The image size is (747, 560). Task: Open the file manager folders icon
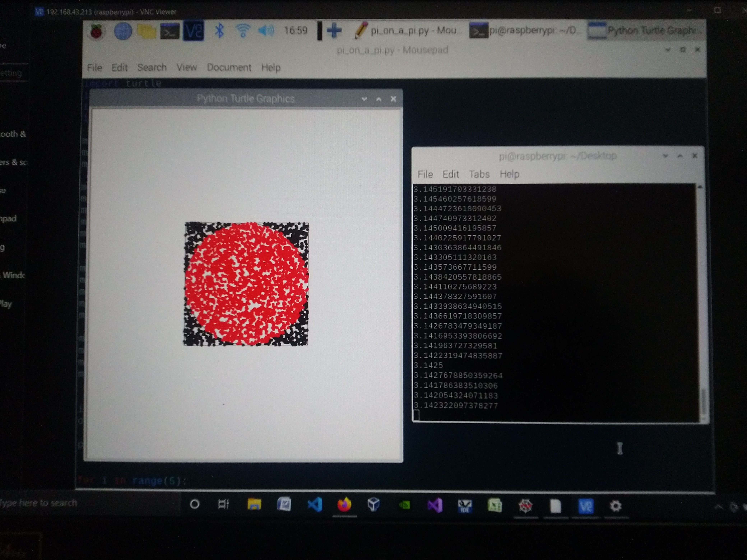coord(146,31)
